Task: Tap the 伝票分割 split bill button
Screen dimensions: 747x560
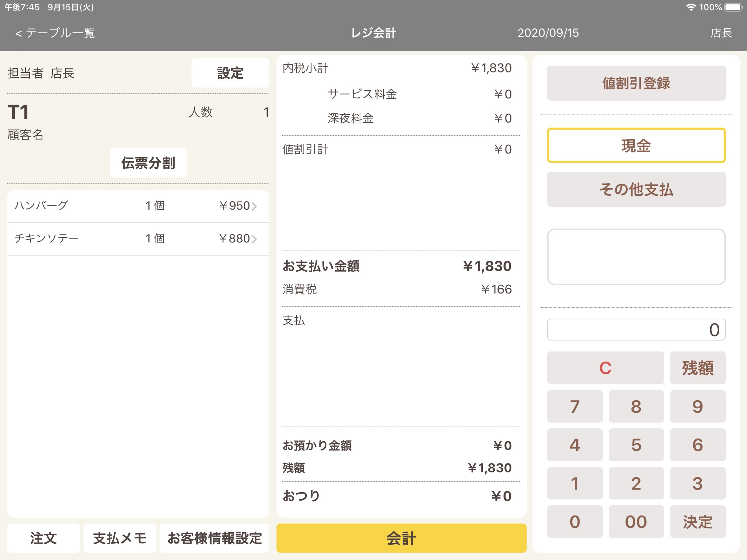Action: pos(148,163)
